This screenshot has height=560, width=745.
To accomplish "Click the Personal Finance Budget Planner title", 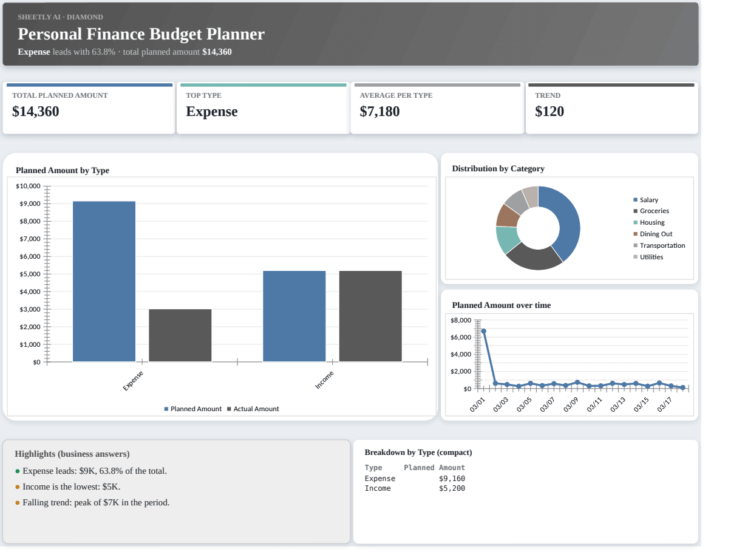I will 141,34.
